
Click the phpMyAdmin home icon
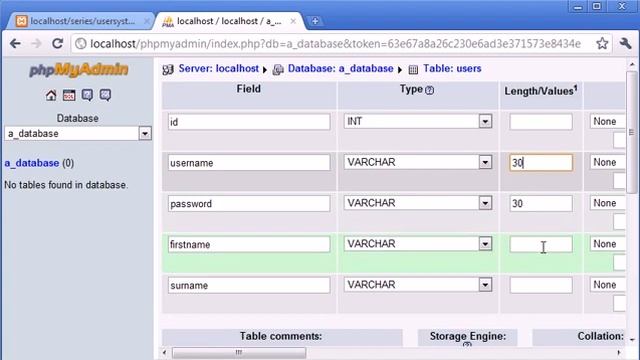(x=51, y=95)
